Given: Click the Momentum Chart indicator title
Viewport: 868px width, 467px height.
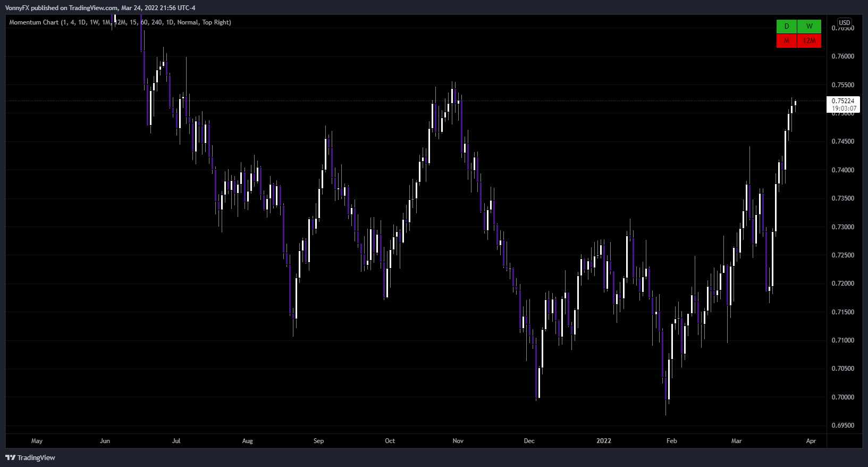Looking at the screenshot, I should 120,22.
